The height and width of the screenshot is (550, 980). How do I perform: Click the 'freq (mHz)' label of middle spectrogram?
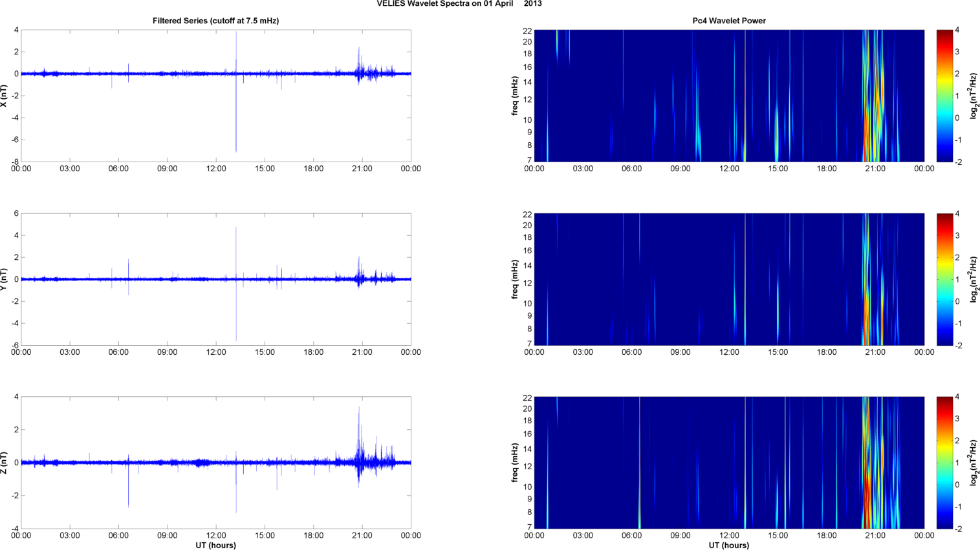(x=515, y=279)
